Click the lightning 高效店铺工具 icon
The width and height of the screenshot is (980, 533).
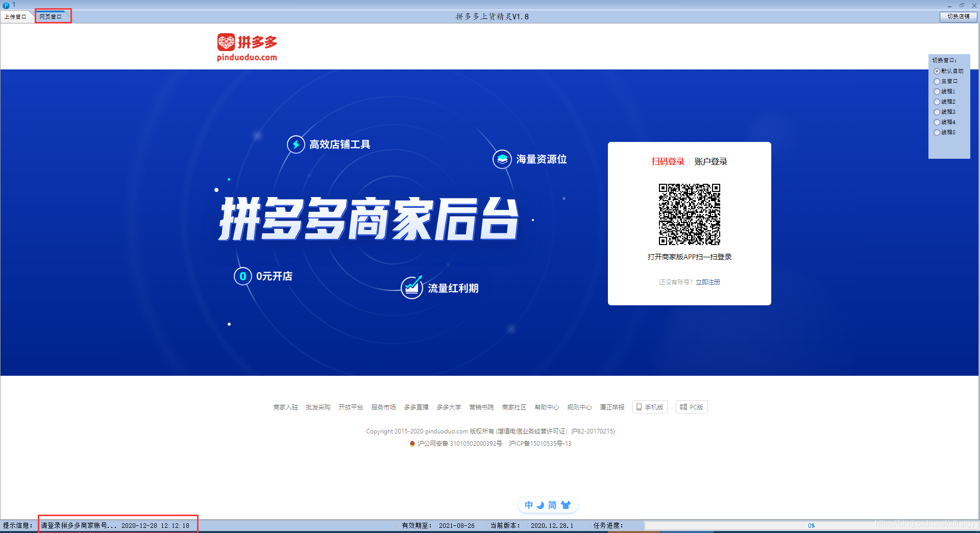[x=296, y=144]
